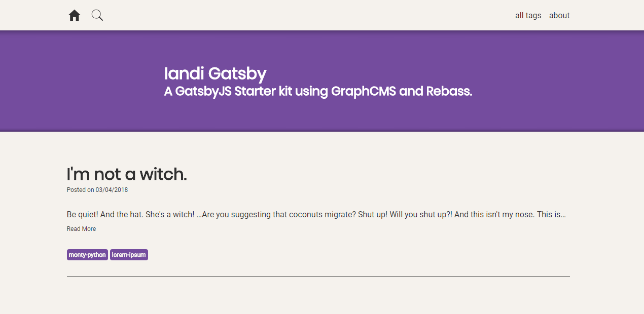This screenshot has width=644, height=314.
Task: Click the "Read More" link
Action: pyautogui.click(x=81, y=229)
